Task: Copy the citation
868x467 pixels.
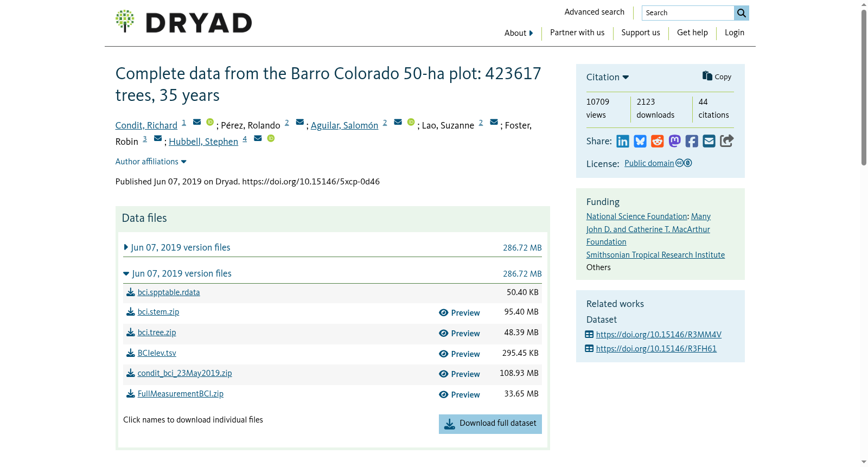Action: click(x=717, y=76)
